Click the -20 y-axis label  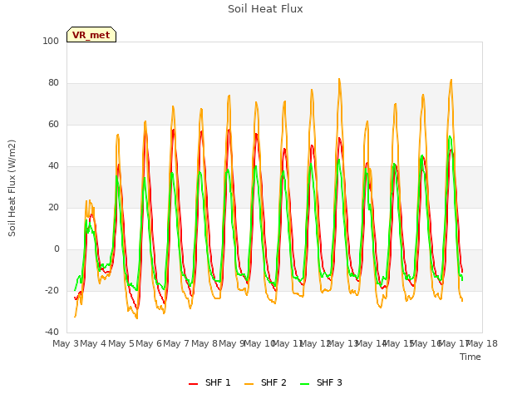tap(52, 290)
